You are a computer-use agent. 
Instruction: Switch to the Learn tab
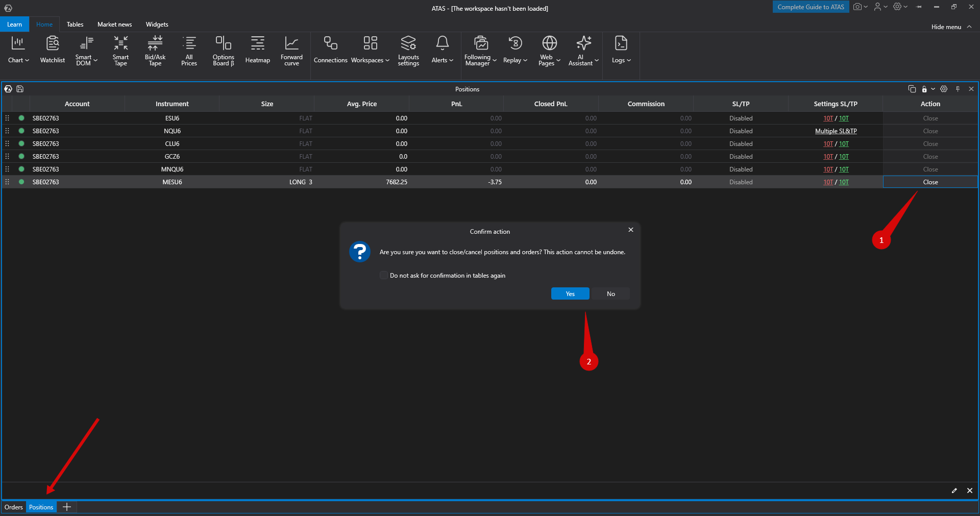tap(15, 24)
